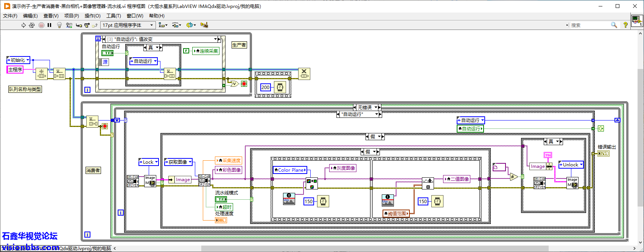The image size is (644, 252).
Task: Click the 阈值范围 control terminal
Action: 396,214
